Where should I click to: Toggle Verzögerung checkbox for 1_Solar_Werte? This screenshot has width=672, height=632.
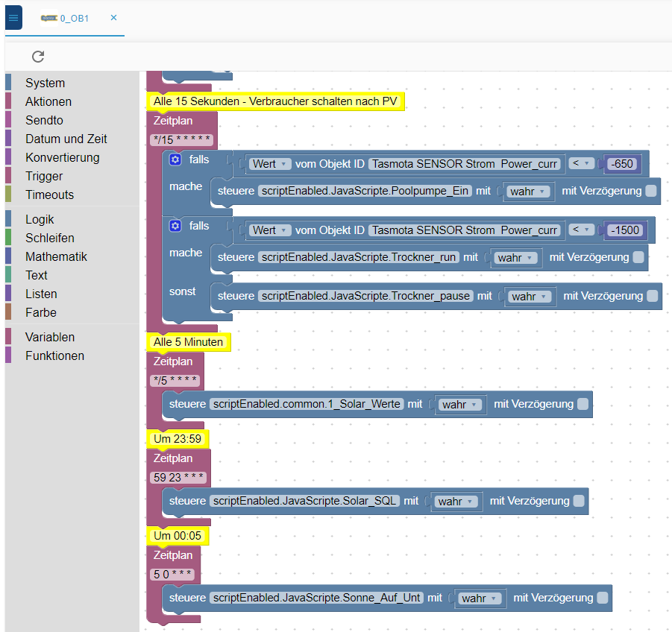[582, 404]
